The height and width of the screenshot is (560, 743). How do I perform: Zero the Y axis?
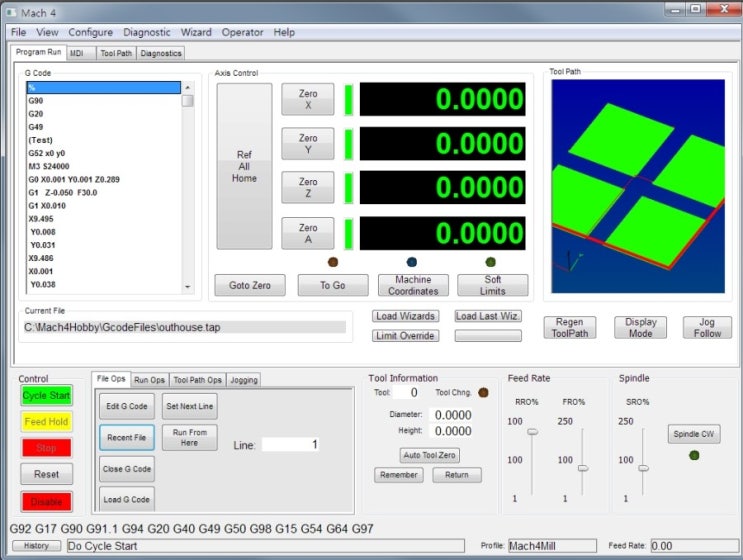pyautogui.click(x=308, y=144)
